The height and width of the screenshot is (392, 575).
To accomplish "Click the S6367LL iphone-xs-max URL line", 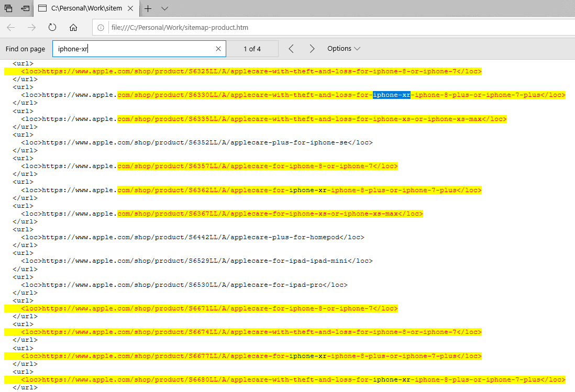I will [222, 214].
